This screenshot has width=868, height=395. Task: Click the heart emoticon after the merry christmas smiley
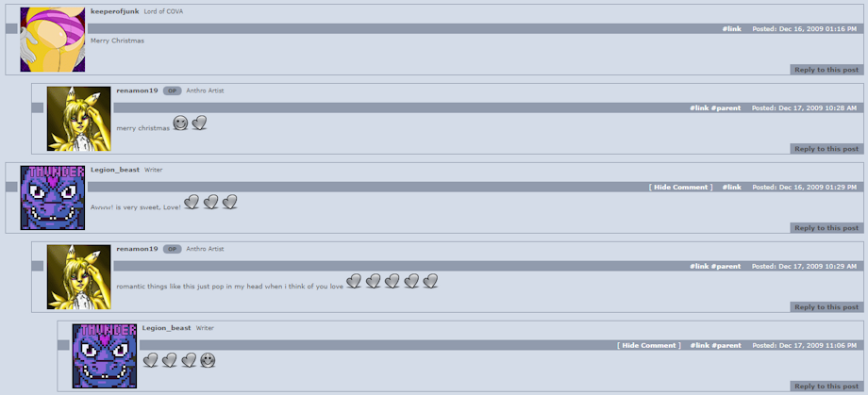199,123
